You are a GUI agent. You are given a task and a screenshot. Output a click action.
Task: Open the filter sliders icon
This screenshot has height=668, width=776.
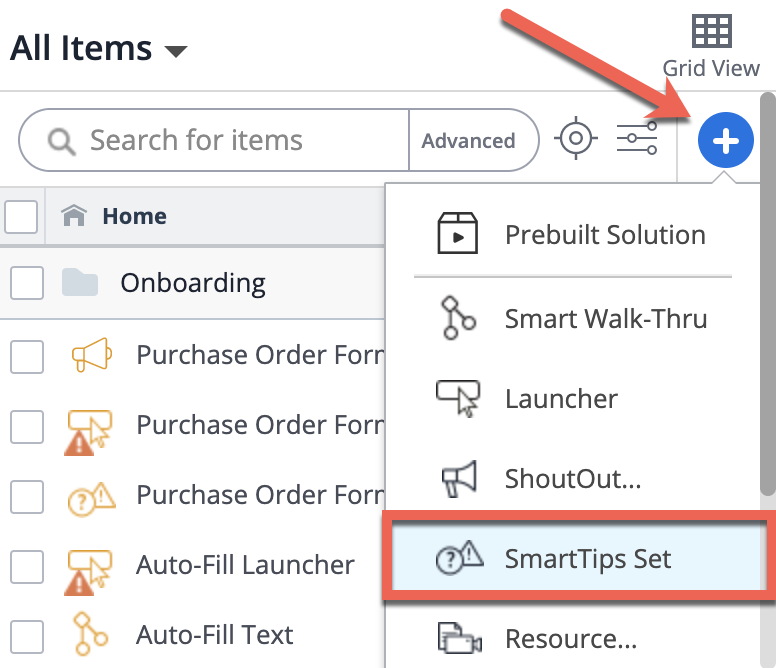[636, 140]
